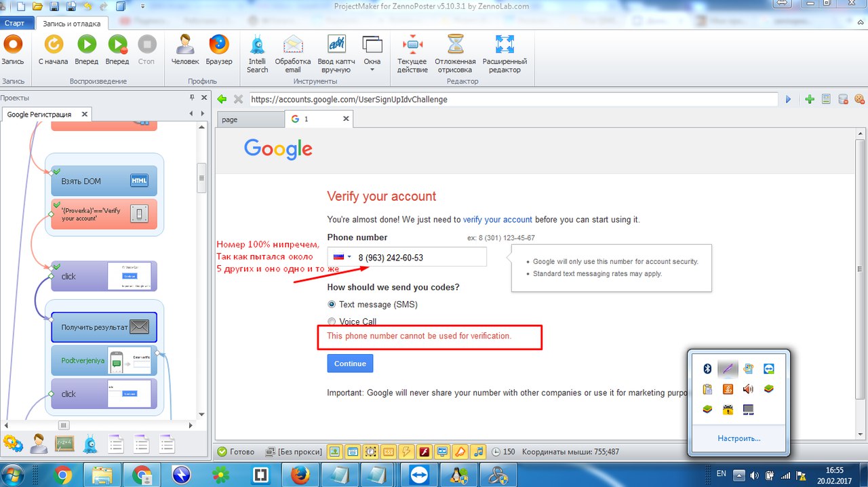Click the chalkboard icon below project panel

(x=64, y=444)
